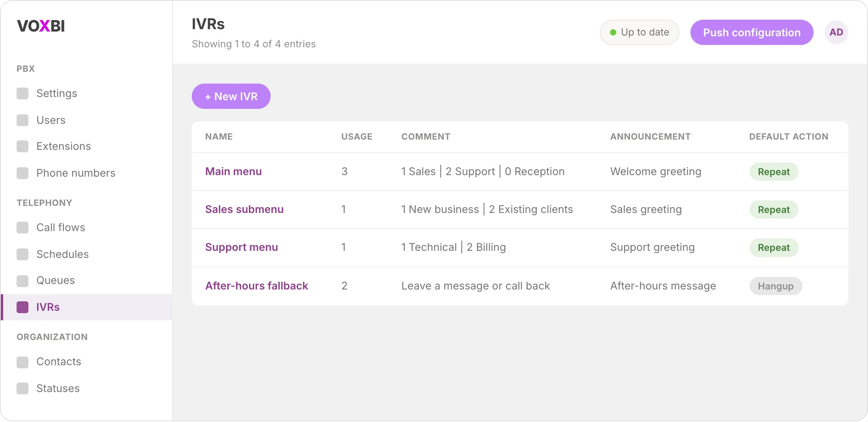Click the Phone numbers sidebar icon

(x=22, y=173)
